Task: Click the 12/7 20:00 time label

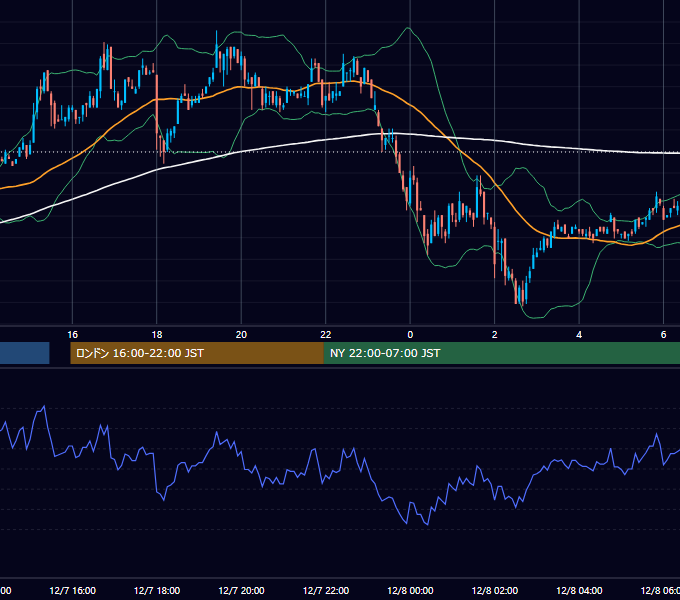Action: pos(241,590)
